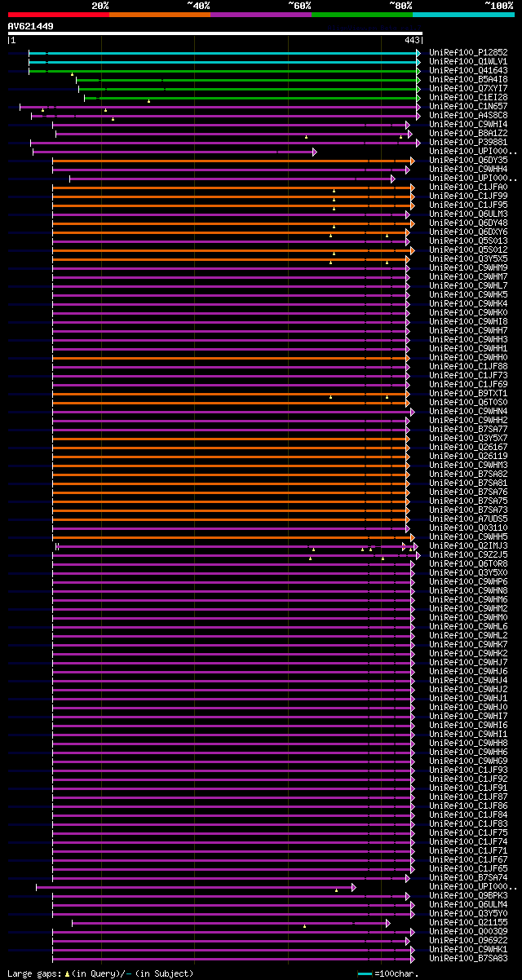Screen dimensions: 522x980
Task: Click the UniRef100_C9WHP6 label
Action: 469,581
